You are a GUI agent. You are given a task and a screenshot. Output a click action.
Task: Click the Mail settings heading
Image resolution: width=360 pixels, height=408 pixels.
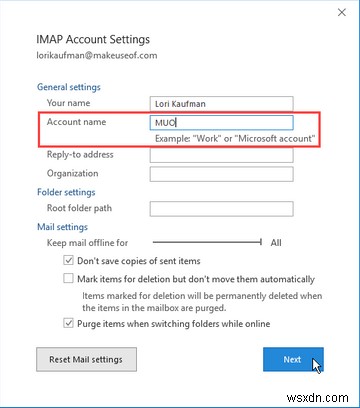click(62, 227)
